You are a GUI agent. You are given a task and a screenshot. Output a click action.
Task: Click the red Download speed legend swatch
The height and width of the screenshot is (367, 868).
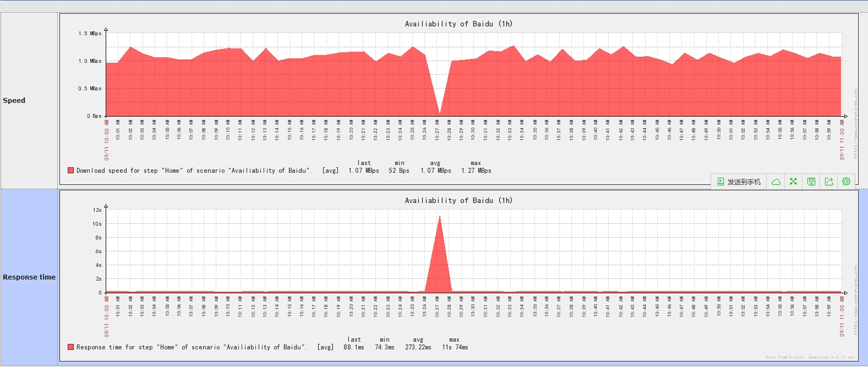[x=70, y=171]
